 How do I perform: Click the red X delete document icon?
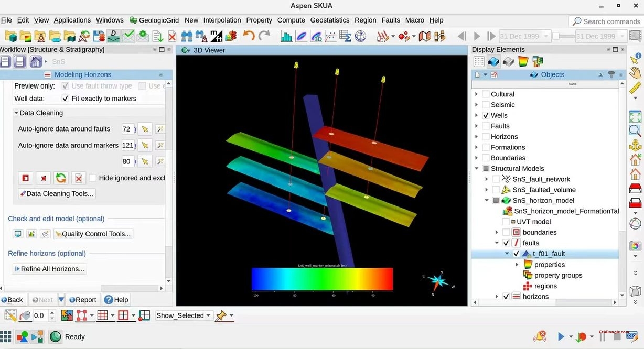[172, 36]
